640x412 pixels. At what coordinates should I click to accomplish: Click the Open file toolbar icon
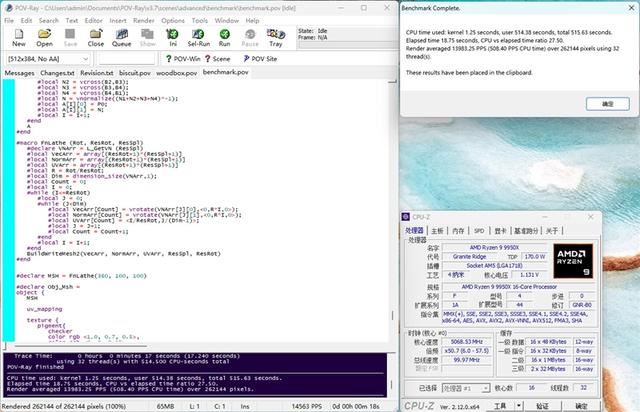tap(45, 38)
